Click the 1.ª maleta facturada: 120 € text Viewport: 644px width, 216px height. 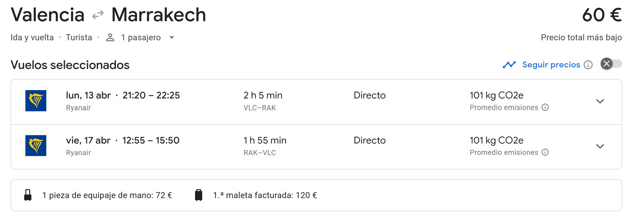[265, 195]
